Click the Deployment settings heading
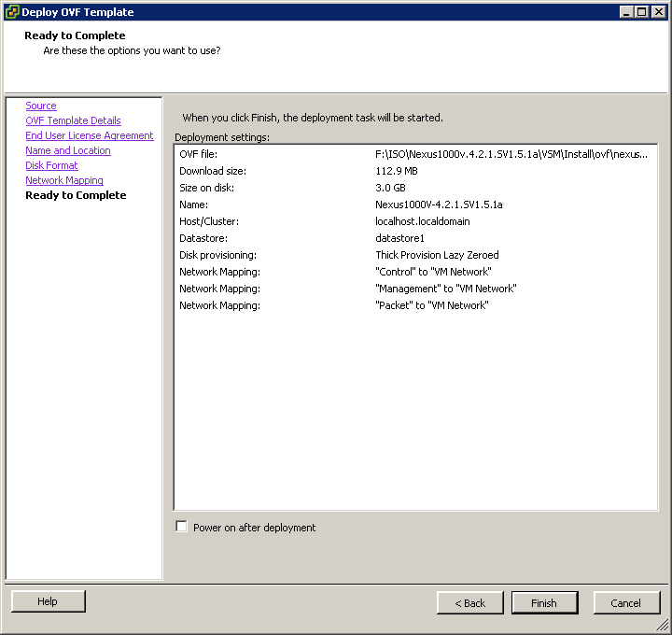This screenshot has width=672, height=635. [222, 137]
